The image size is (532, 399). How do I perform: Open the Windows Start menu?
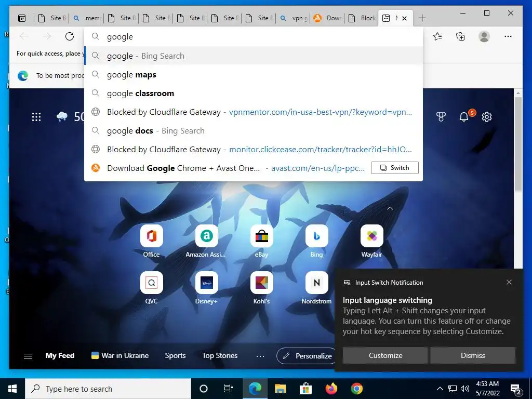tap(12, 389)
